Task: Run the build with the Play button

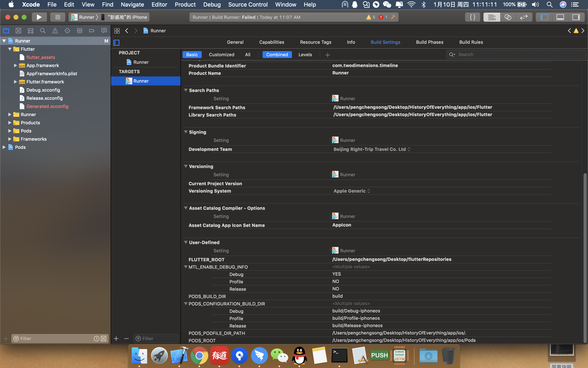Action: [x=39, y=17]
